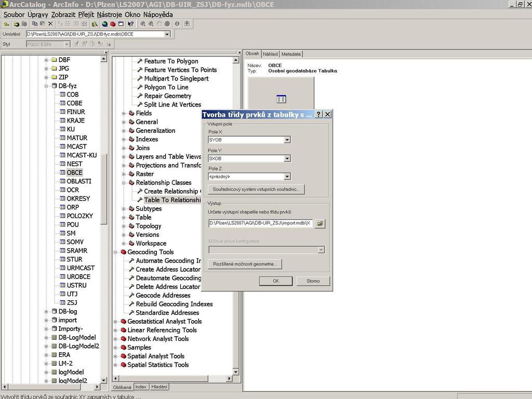Select the OBCE table in the catalog tree
532x399 pixels.
pyautogui.click(x=74, y=172)
